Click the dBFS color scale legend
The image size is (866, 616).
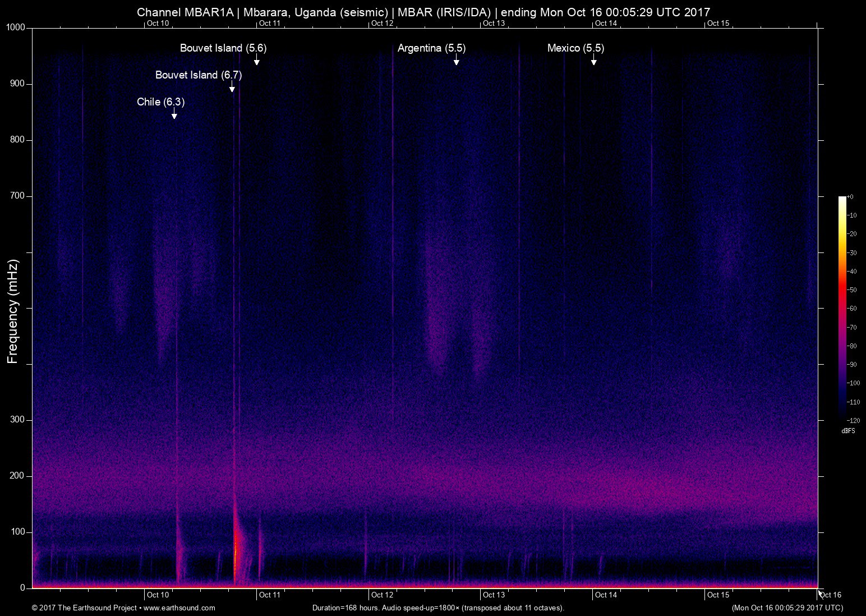849,430
